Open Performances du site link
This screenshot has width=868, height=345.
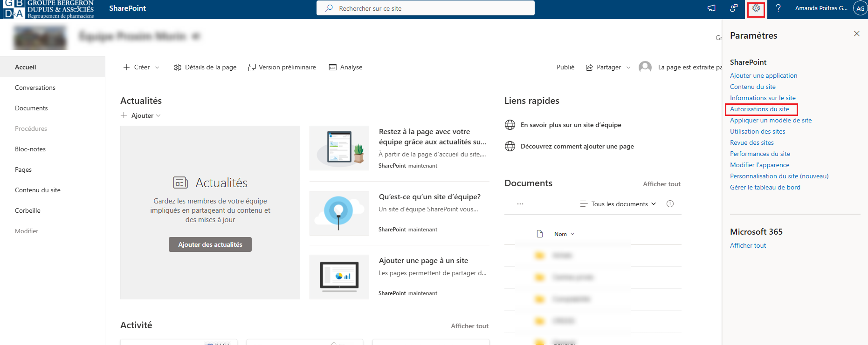point(760,154)
